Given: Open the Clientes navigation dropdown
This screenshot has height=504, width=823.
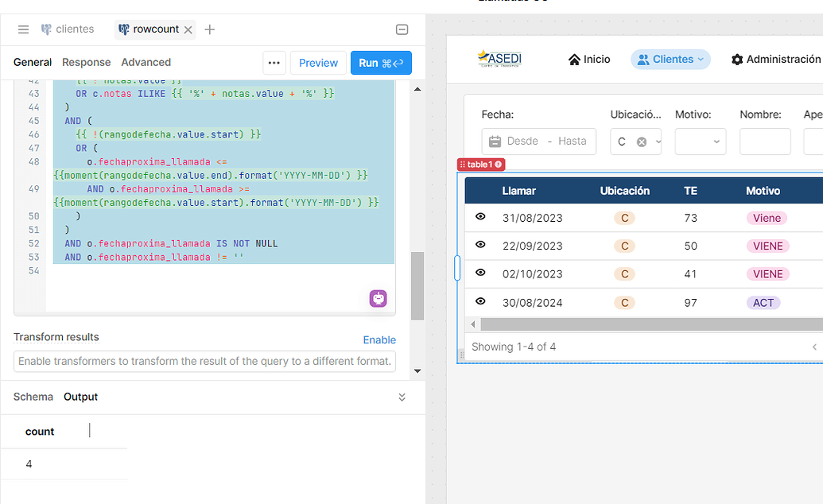Looking at the screenshot, I should click(670, 60).
